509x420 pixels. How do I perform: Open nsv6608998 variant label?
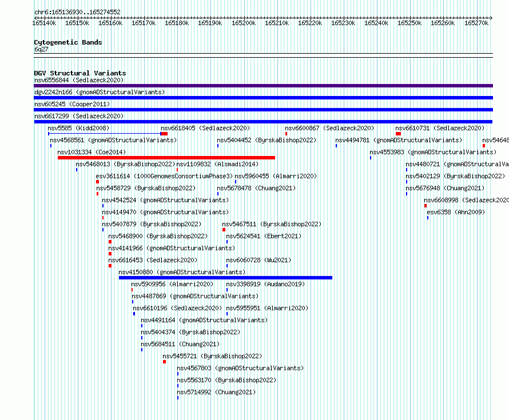(466, 200)
